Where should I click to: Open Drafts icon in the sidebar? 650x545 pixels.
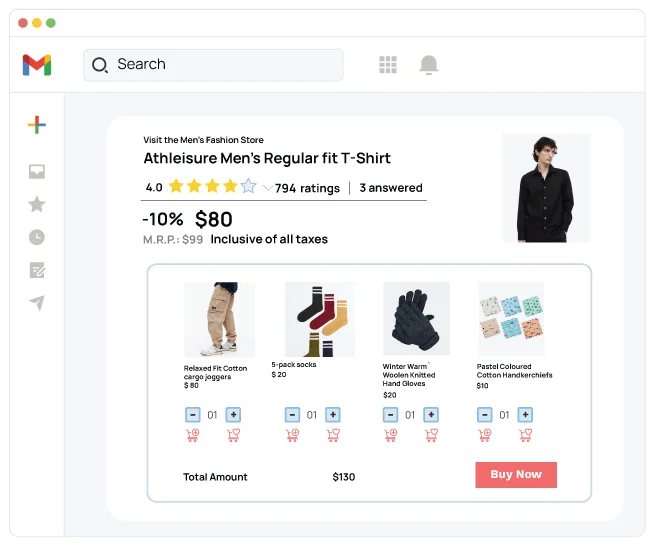(37, 270)
